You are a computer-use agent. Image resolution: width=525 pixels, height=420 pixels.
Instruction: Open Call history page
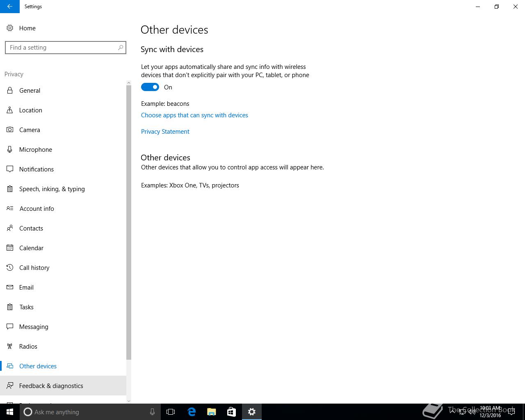pos(63,267)
